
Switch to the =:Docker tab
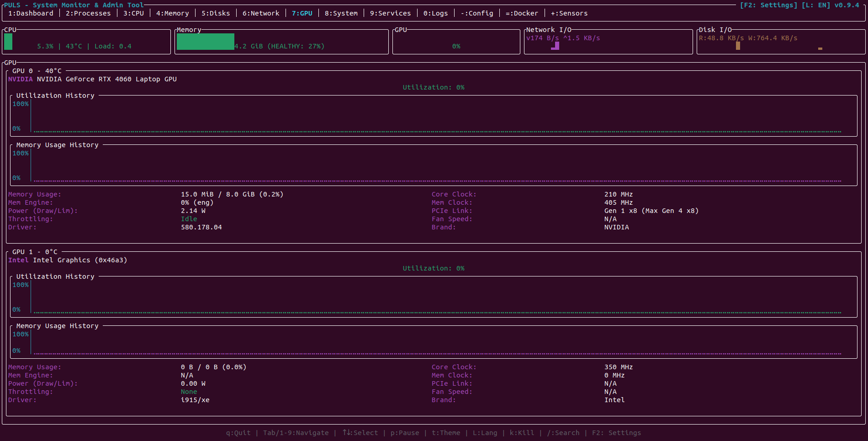(x=522, y=13)
